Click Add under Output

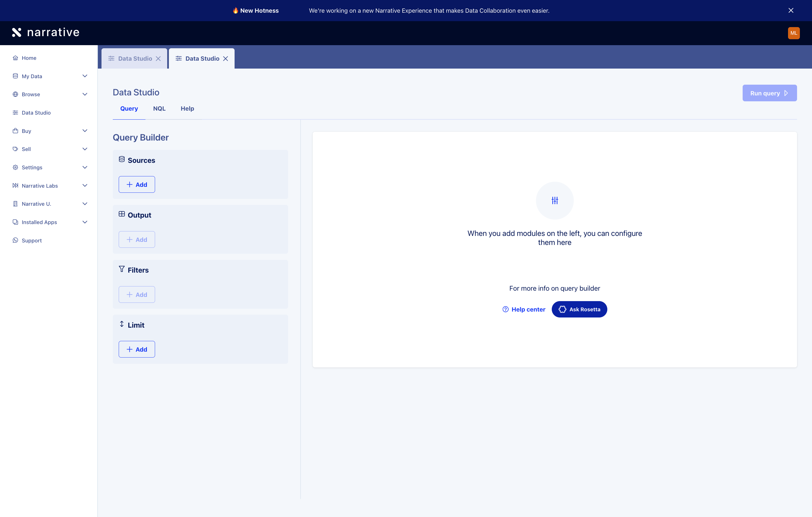[x=136, y=239]
